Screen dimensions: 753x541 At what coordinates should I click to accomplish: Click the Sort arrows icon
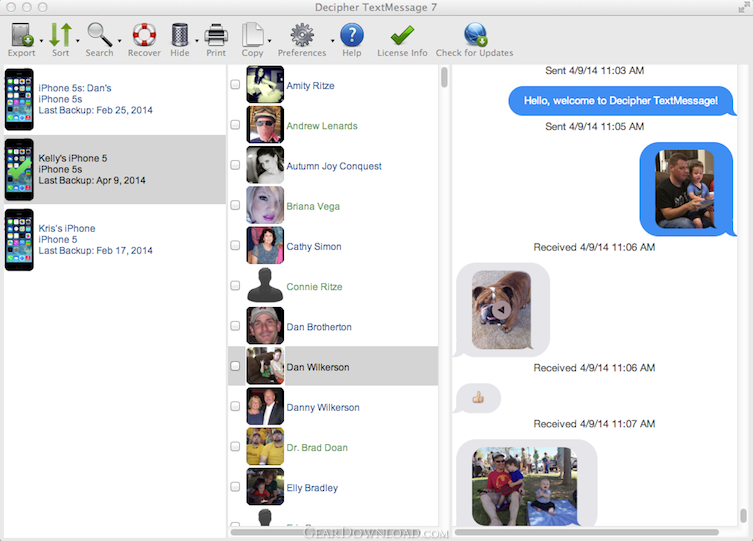point(61,35)
